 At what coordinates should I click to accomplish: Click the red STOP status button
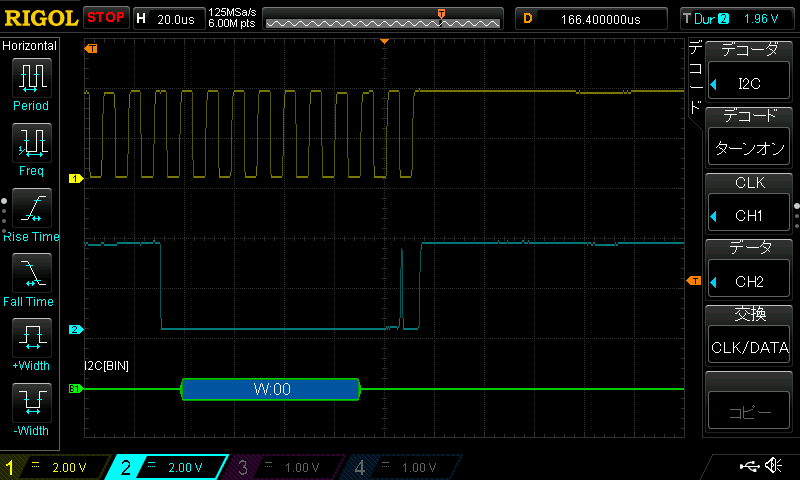click(x=106, y=18)
